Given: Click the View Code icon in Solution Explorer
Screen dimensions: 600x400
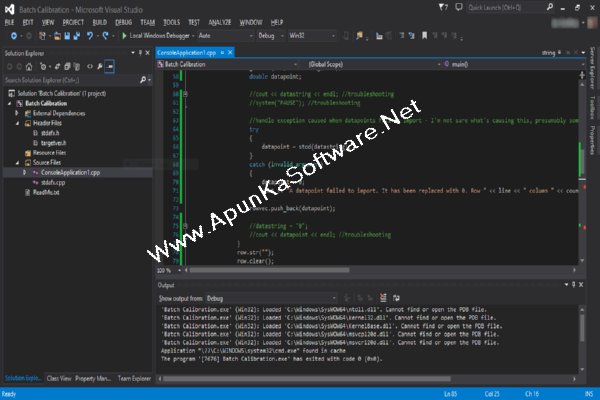Looking at the screenshot, I should coord(90,67).
